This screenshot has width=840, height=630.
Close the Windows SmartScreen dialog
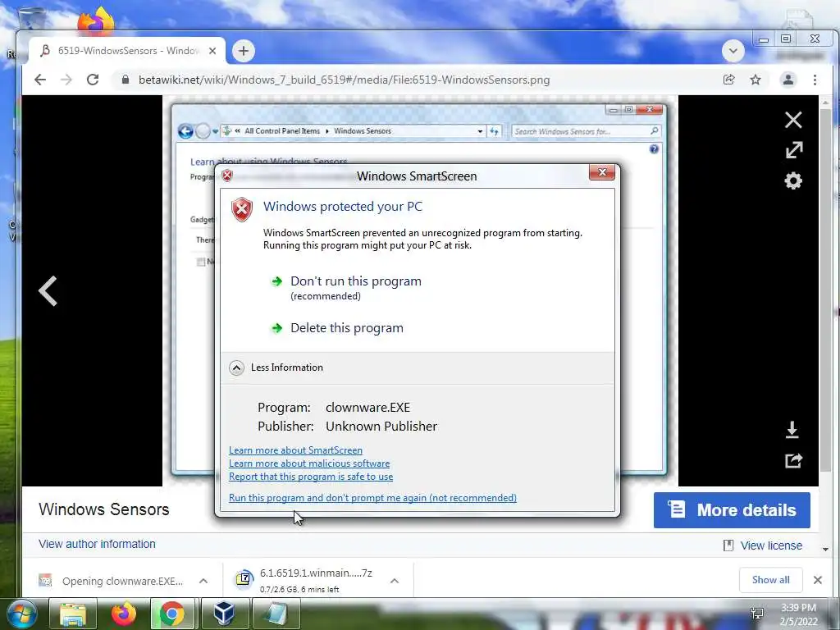point(602,172)
